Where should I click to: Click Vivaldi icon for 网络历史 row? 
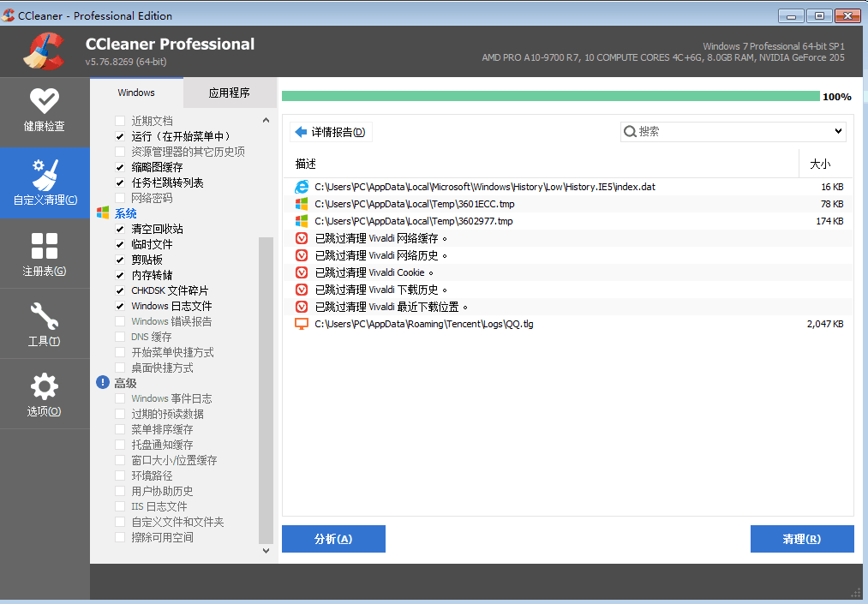click(x=301, y=256)
